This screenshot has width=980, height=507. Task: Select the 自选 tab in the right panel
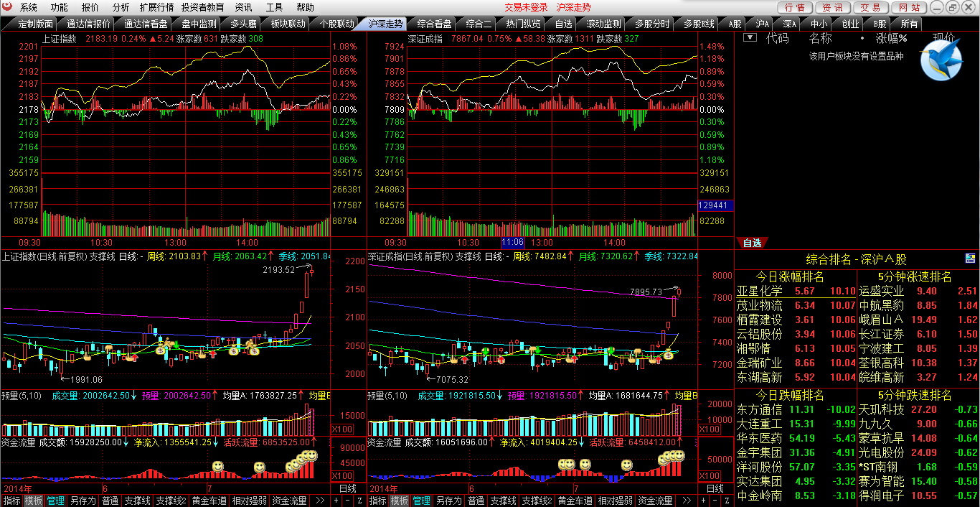752,243
